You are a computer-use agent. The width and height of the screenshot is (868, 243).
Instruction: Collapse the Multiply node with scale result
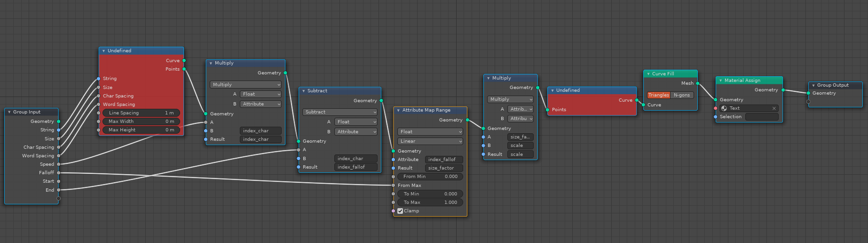[488, 78]
